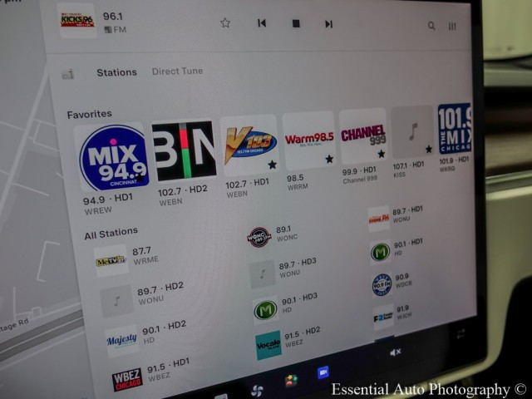
Task: Tune to 87.7 WRME MeTV station
Action: [127, 259]
